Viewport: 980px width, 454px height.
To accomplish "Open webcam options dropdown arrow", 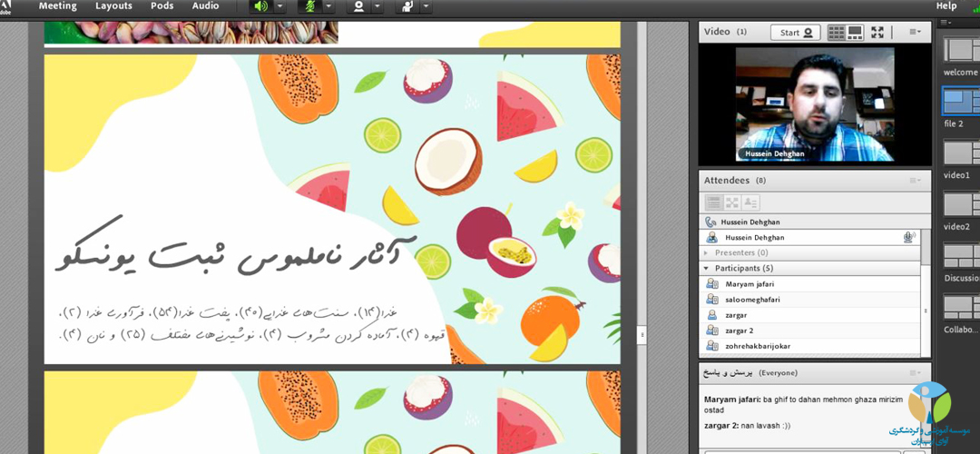I will (x=377, y=7).
